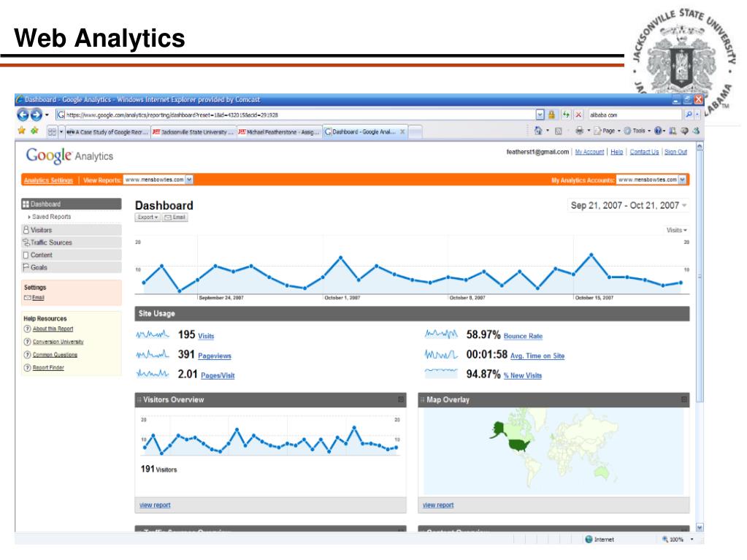Click the Pages/Visit sparkline graph
Image resolution: width=747 pixels, height=560 pixels.
coord(153,375)
